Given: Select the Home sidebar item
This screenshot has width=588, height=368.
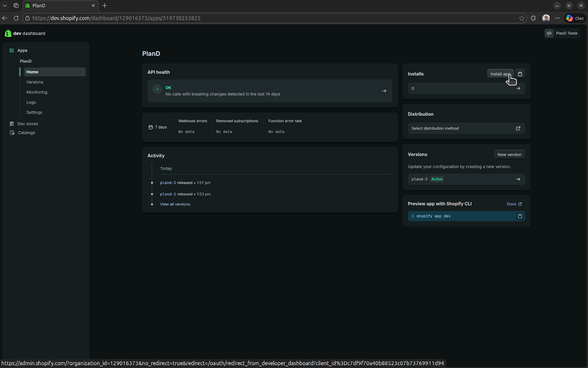Looking at the screenshot, I should tap(55, 72).
